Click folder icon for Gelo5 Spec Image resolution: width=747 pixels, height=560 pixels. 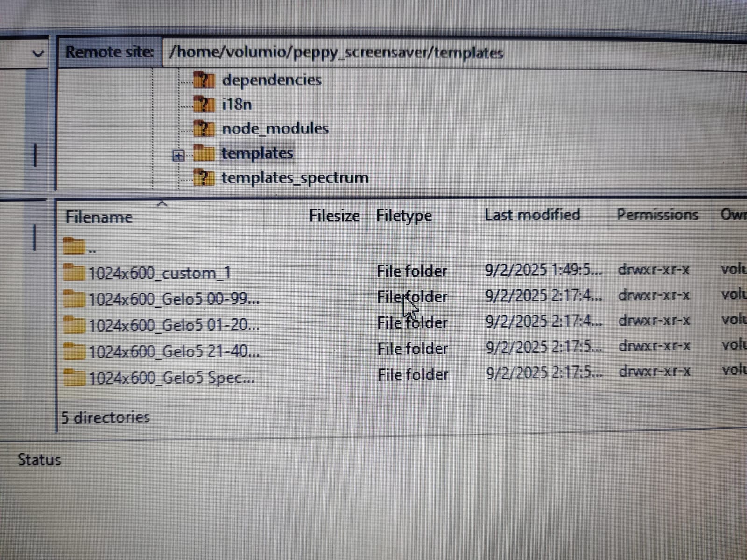point(74,377)
